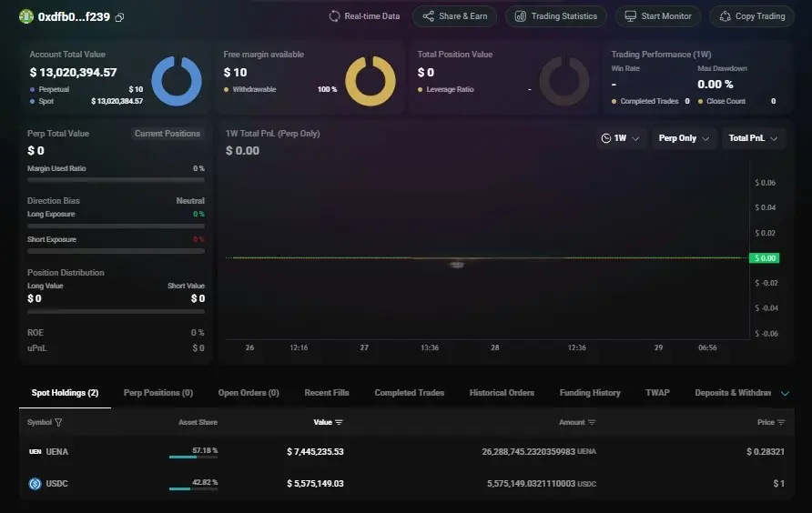Click the $ 13,020,394.57 account total

[73, 73]
